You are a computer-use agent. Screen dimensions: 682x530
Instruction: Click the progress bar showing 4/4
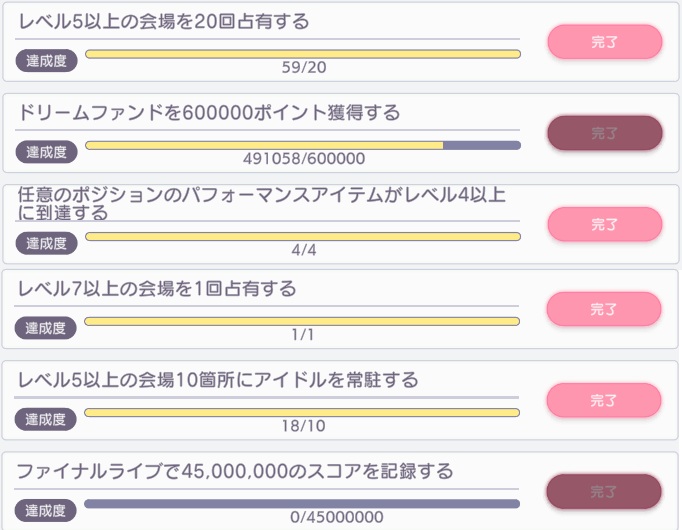[x=302, y=237]
